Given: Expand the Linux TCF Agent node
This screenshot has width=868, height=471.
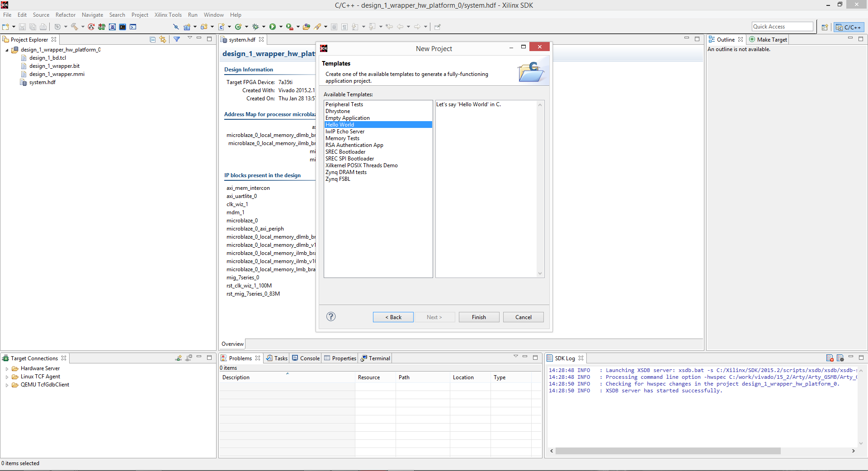Looking at the screenshot, I should point(7,377).
